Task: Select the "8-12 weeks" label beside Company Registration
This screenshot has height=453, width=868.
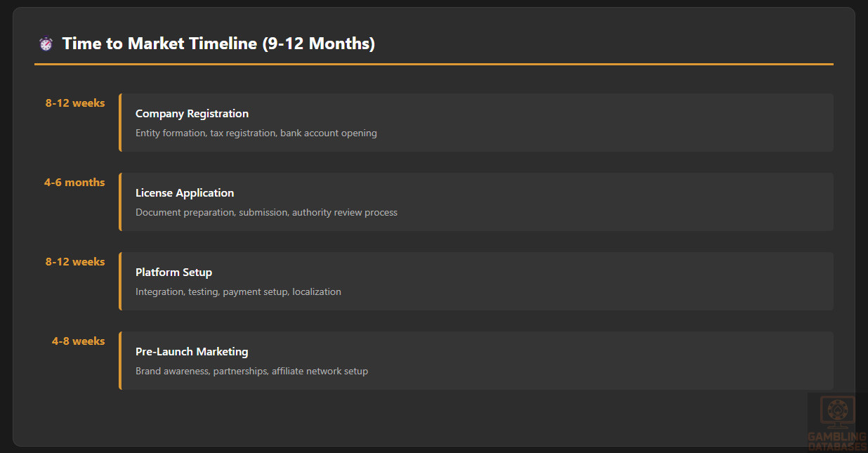Action: pyautogui.click(x=75, y=103)
